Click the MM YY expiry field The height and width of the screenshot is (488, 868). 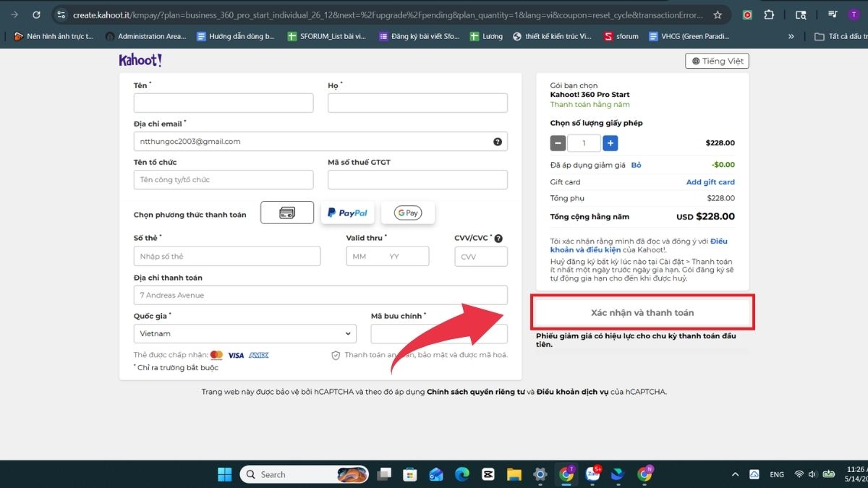pyautogui.click(x=388, y=256)
